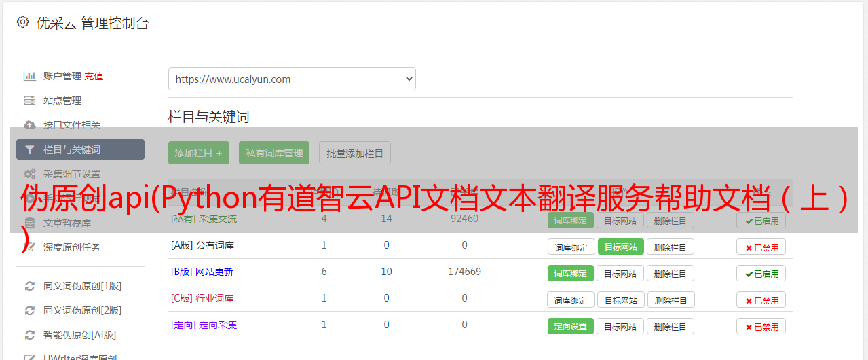
Task: Click 词库绑定 for 行业词库
Action: 571,300
